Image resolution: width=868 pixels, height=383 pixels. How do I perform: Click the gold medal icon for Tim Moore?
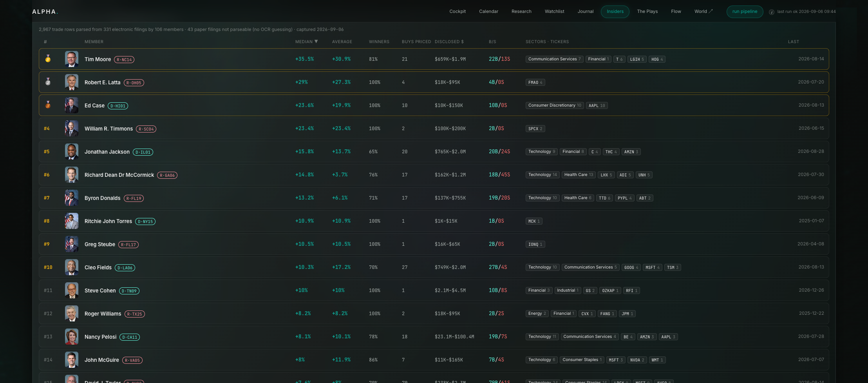pyautogui.click(x=48, y=59)
